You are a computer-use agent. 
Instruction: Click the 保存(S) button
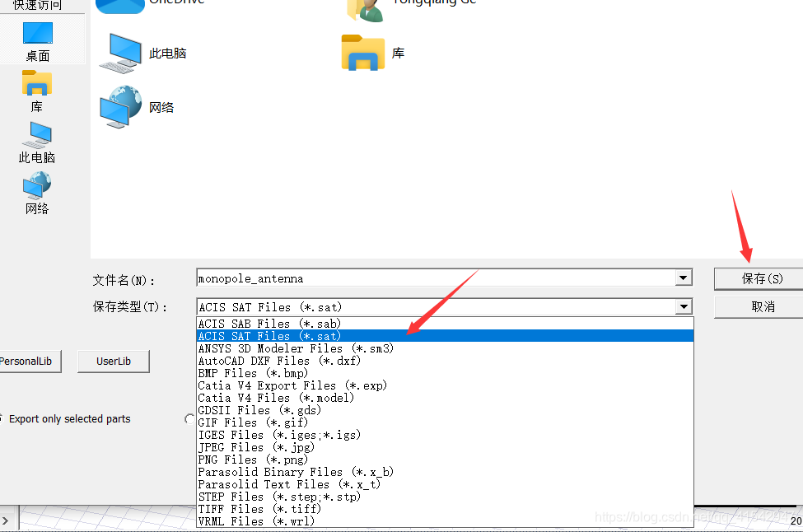pyautogui.click(x=759, y=278)
